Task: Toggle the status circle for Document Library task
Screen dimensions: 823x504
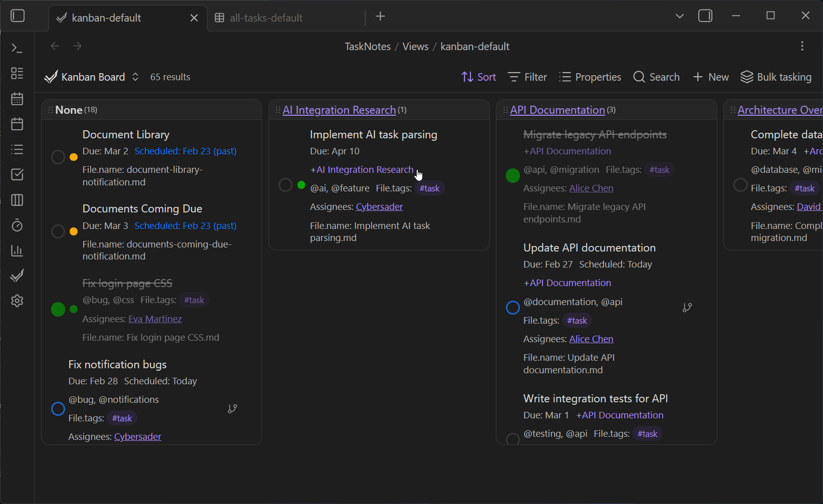Action: click(58, 157)
